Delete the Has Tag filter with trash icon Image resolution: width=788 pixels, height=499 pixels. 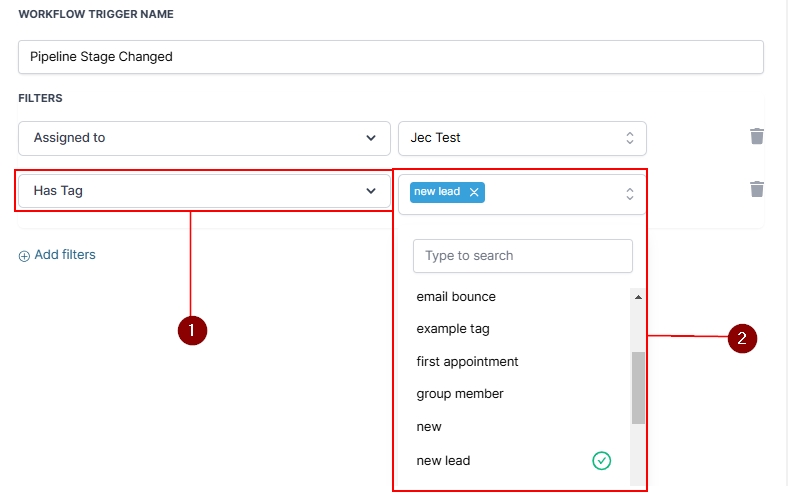(x=757, y=189)
